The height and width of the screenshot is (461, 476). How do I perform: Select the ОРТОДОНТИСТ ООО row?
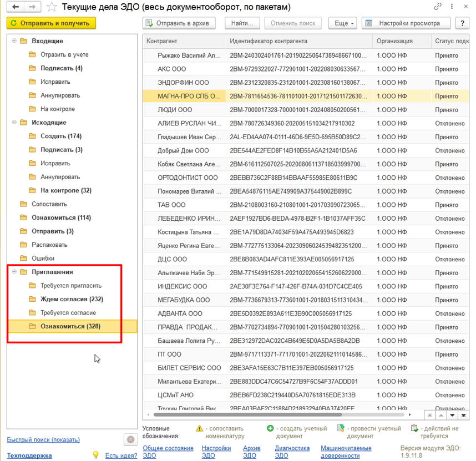[x=306, y=178]
